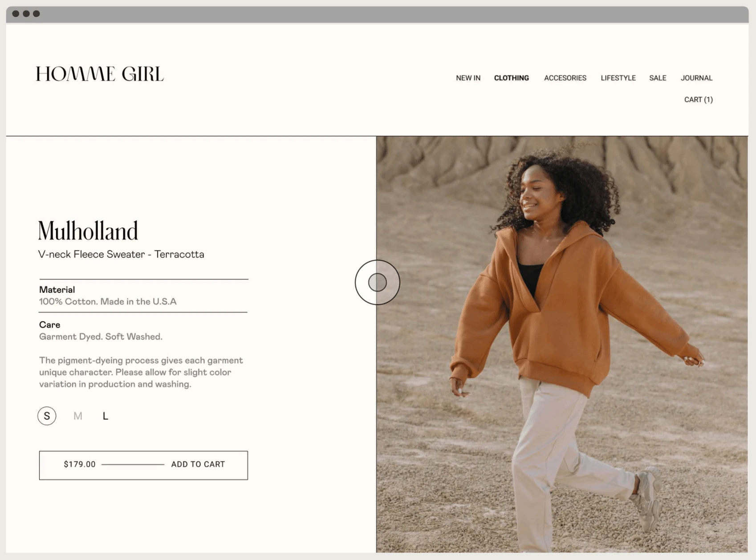Visit the SALE page

click(658, 78)
